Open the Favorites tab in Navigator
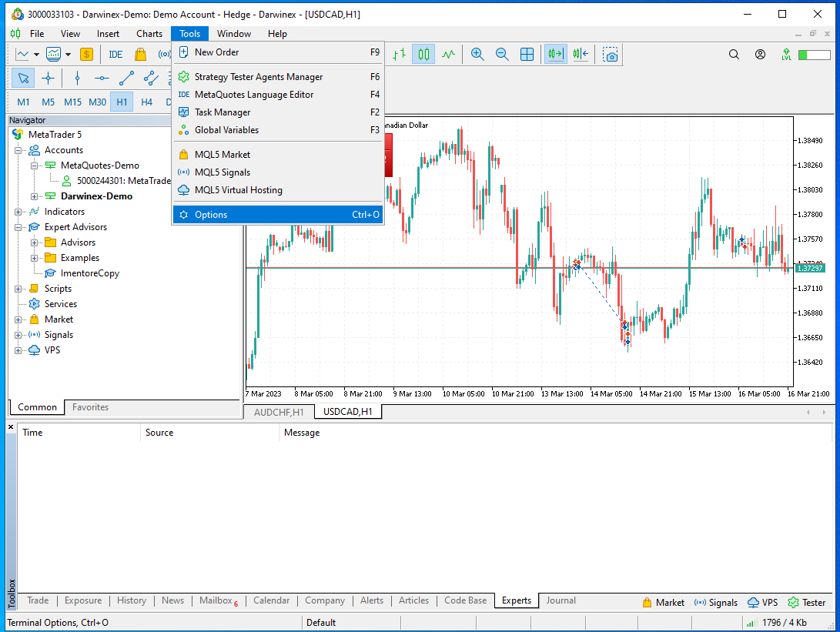The image size is (840, 632). (91, 407)
